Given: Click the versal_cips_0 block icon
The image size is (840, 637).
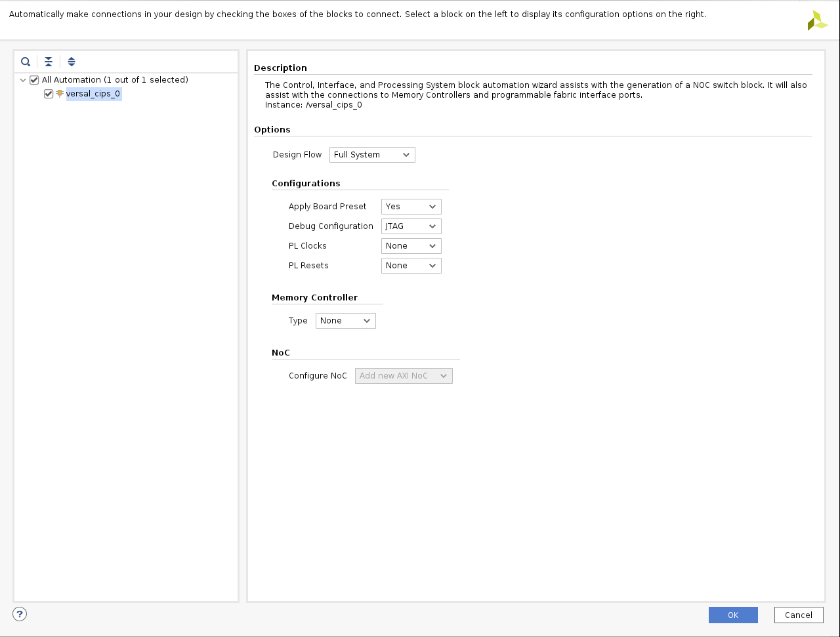Looking at the screenshot, I should click(60, 94).
